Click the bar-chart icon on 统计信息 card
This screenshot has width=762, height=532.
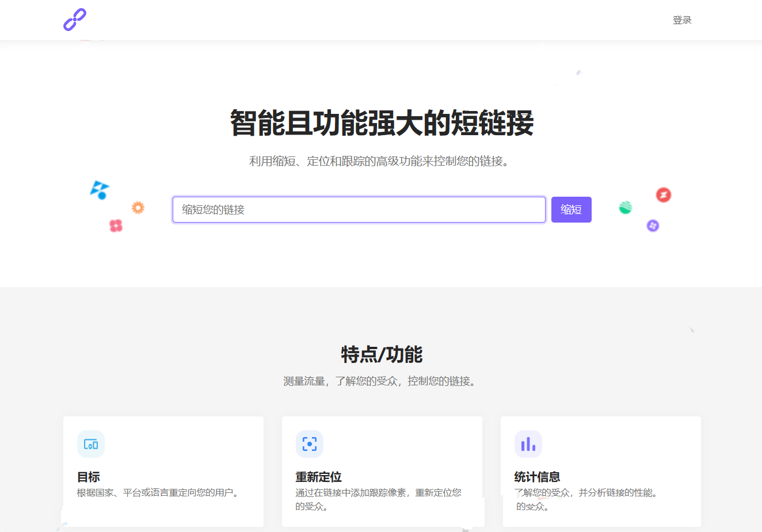pos(528,444)
